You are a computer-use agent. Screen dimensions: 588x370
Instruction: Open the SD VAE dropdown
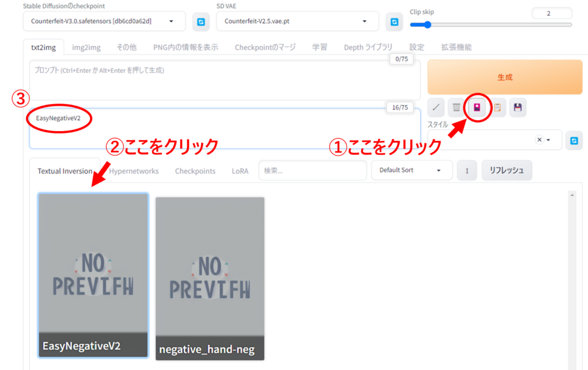(x=296, y=22)
